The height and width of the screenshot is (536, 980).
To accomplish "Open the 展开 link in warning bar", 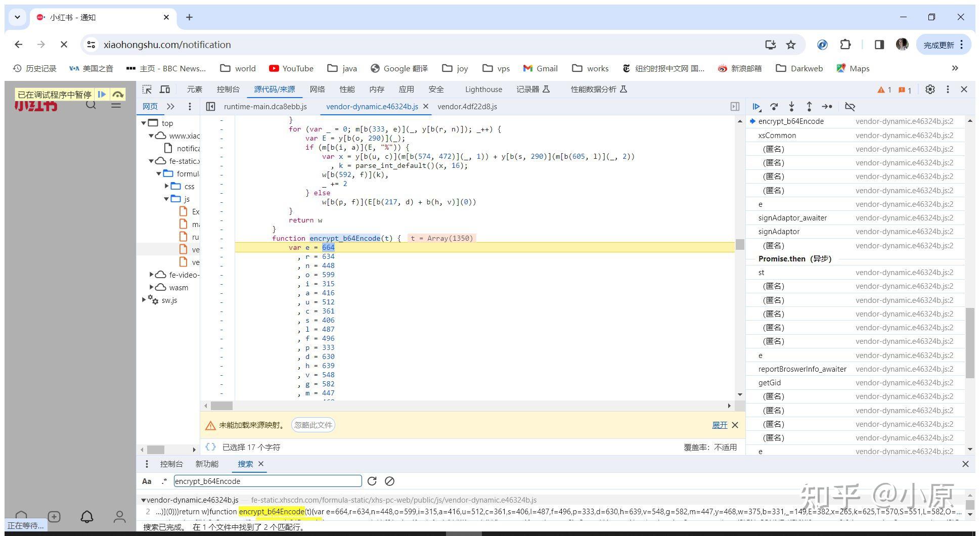I will click(x=720, y=425).
